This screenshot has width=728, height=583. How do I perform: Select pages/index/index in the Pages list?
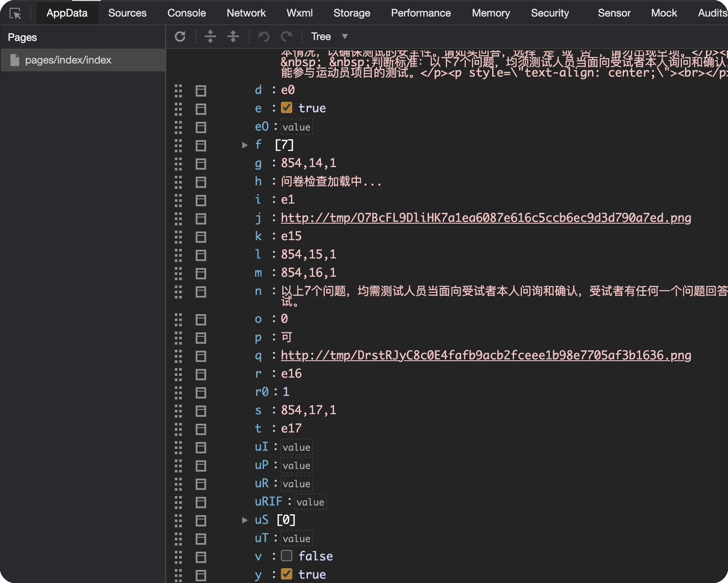[x=83, y=60]
